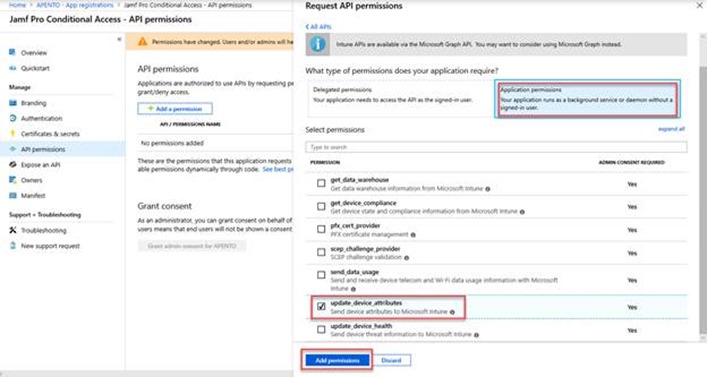
Task: Click the Add permissions button
Action: coord(337,360)
